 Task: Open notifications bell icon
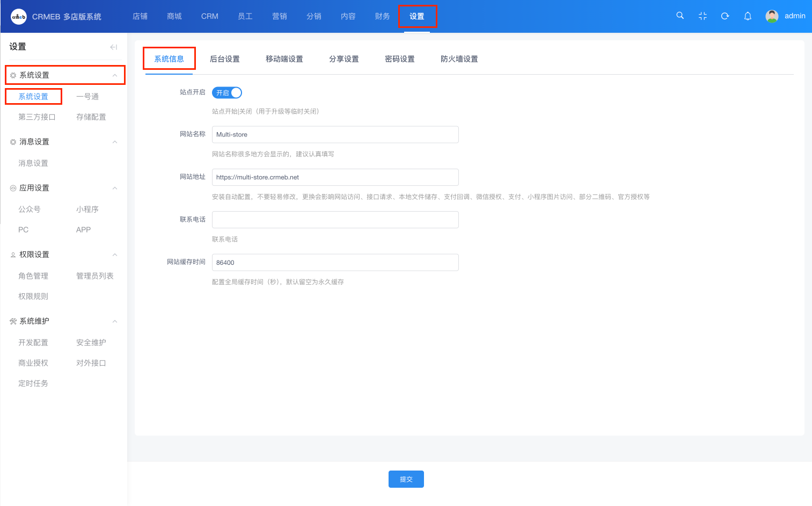[x=748, y=16]
